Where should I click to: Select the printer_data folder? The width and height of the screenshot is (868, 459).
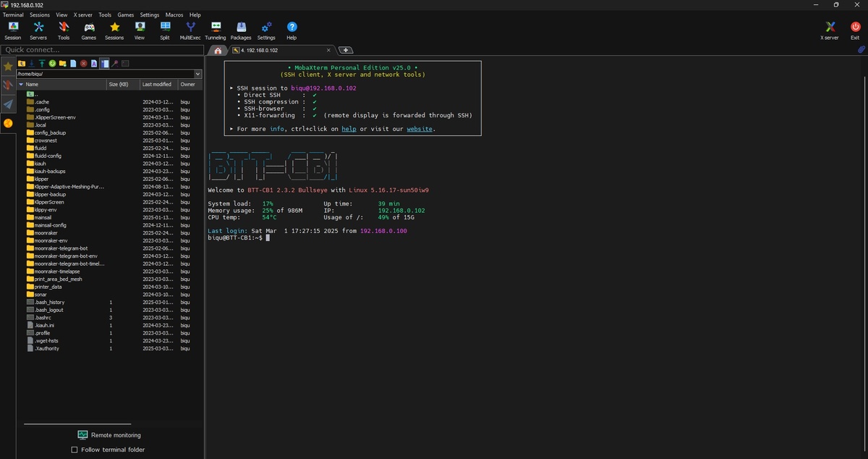coord(109,287)
